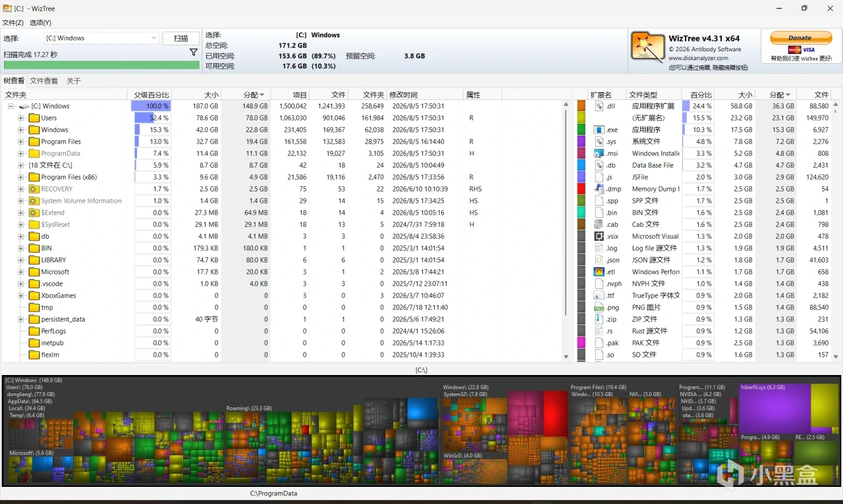The image size is (843, 504).
Task: Click the C: drive icon in the tree
Action: click(24, 106)
